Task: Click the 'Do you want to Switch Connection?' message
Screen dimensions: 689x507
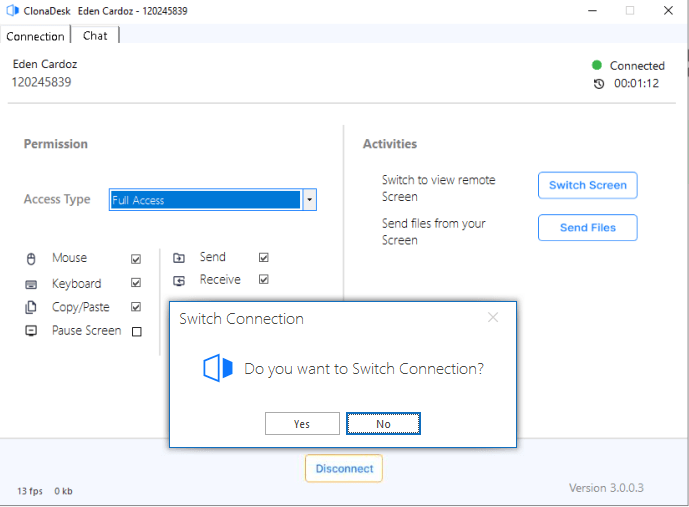Action: 364,369
